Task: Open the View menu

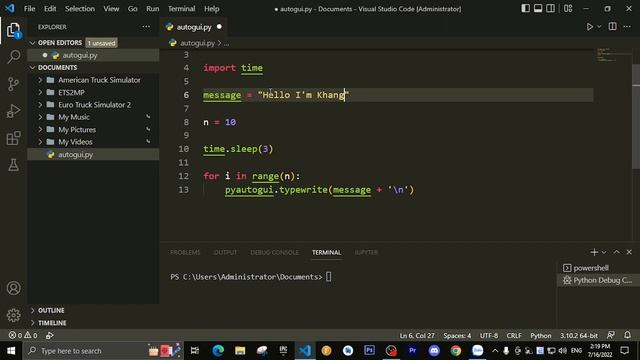Action: click(x=111, y=9)
